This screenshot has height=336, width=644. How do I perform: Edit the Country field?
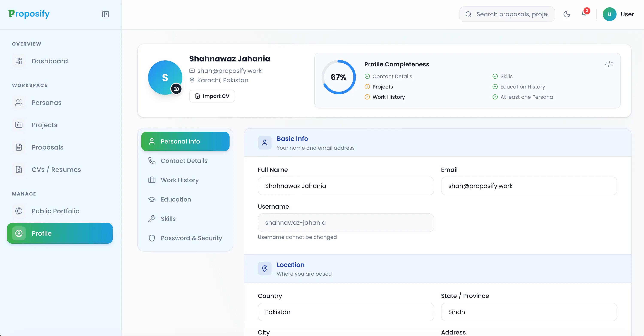pos(346,312)
